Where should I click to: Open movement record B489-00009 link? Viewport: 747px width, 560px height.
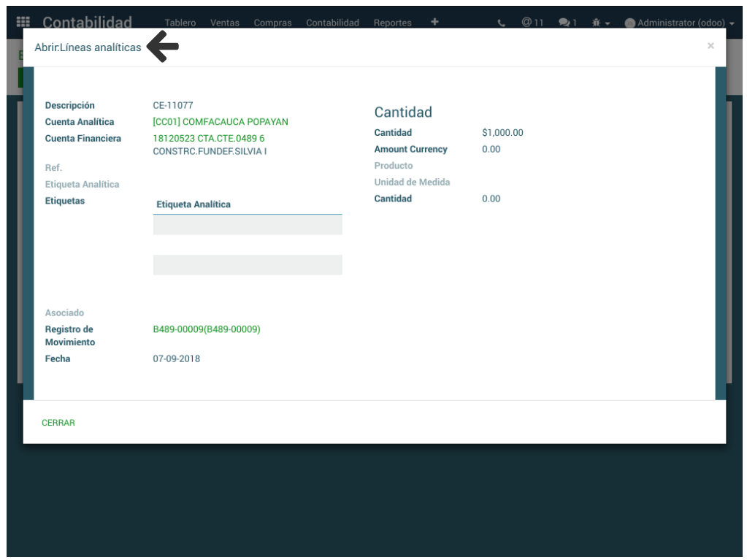207,329
